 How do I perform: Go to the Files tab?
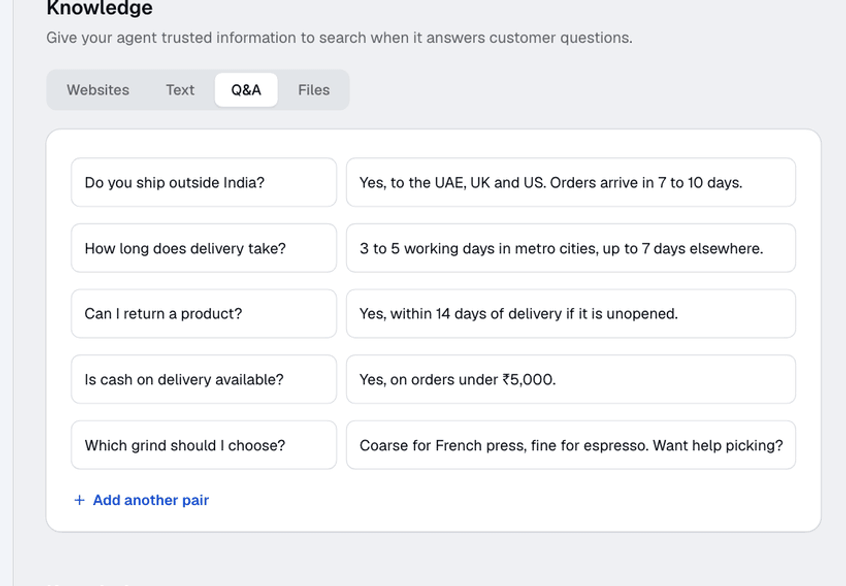pos(313,90)
